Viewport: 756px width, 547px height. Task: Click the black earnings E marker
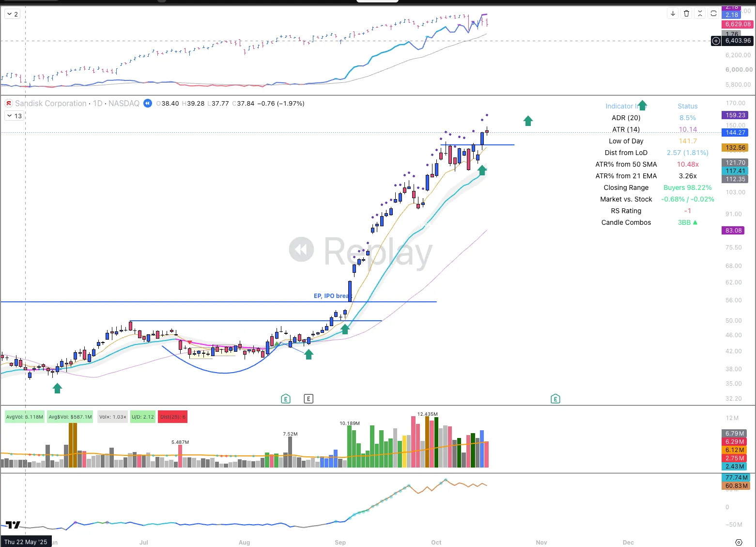point(309,399)
